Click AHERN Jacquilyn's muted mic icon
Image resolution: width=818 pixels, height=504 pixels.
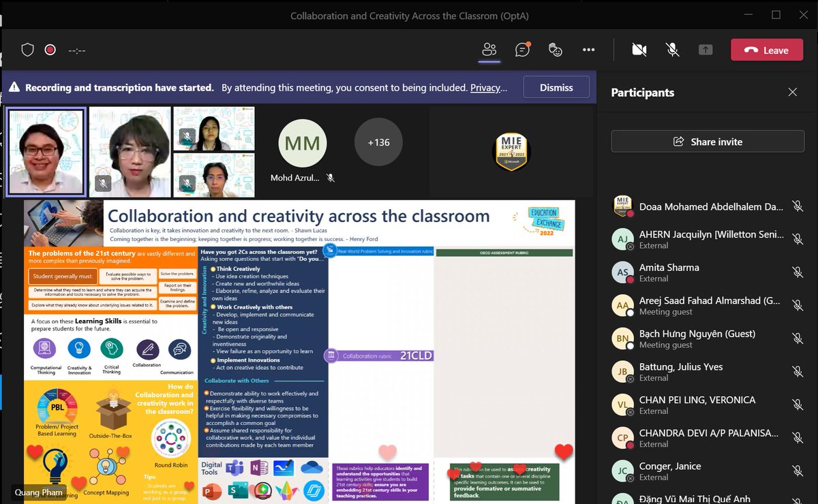point(797,239)
